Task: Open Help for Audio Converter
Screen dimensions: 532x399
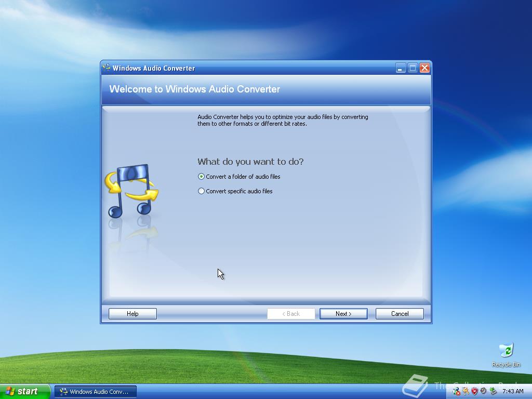Action: (132, 313)
